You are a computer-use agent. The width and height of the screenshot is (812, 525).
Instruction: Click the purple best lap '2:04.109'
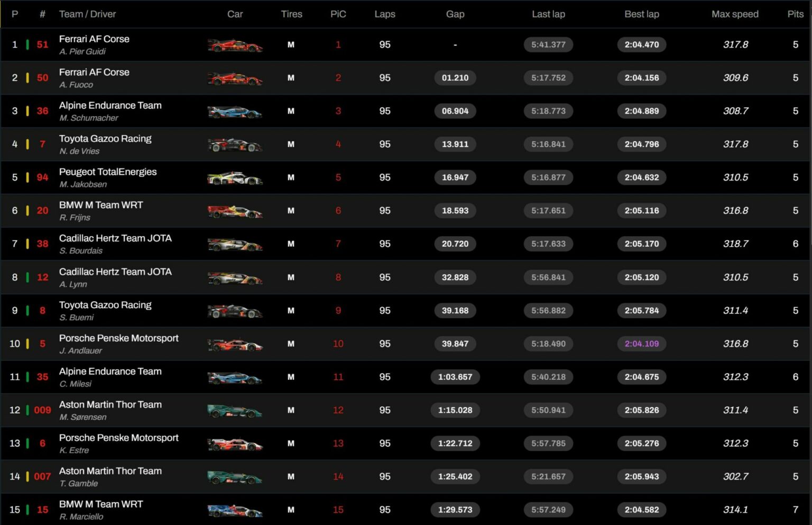click(x=642, y=344)
